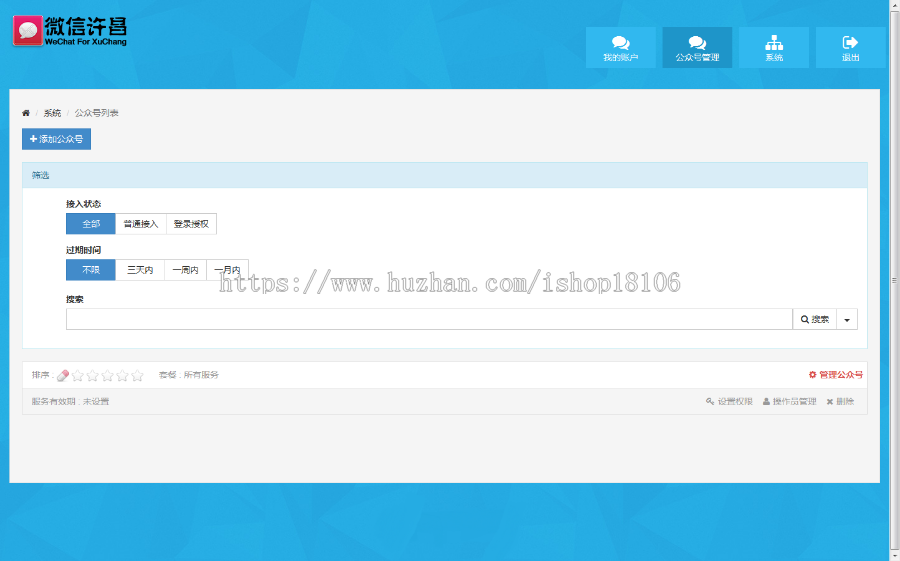
Task: Click the 搜索 button with magnifier
Action: (814, 319)
